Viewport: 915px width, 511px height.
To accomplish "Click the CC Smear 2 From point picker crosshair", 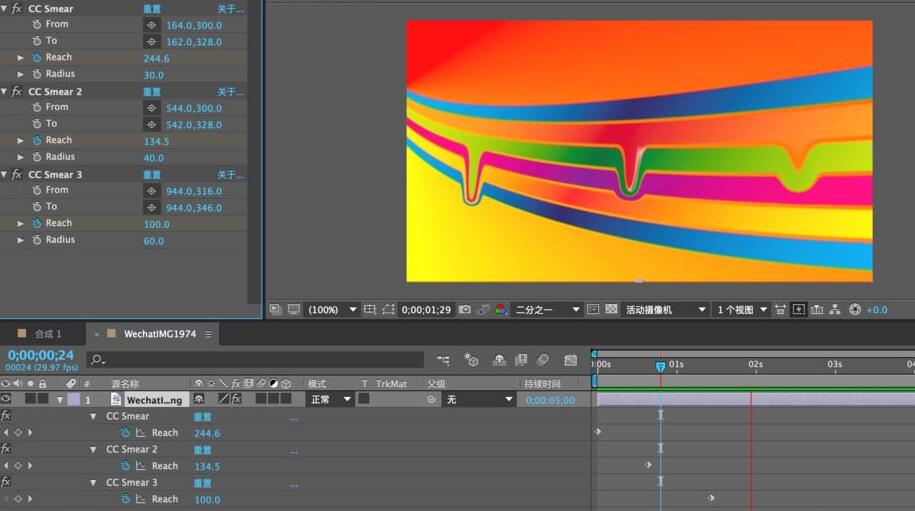I will pyautogui.click(x=151, y=108).
